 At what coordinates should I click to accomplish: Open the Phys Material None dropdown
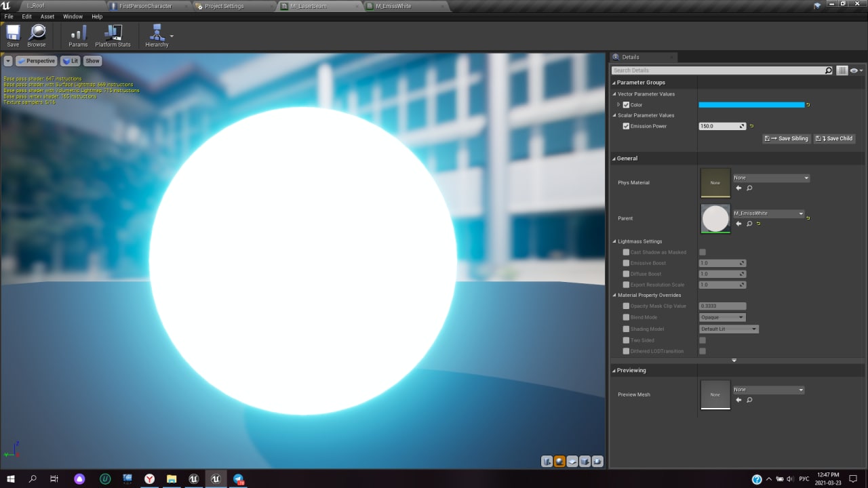[771, 178]
